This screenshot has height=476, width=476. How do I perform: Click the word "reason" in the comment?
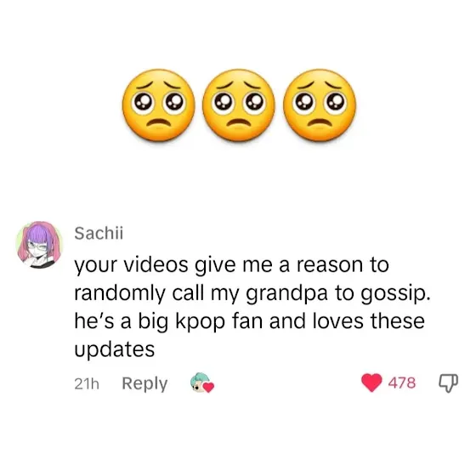(x=330, y=265)
